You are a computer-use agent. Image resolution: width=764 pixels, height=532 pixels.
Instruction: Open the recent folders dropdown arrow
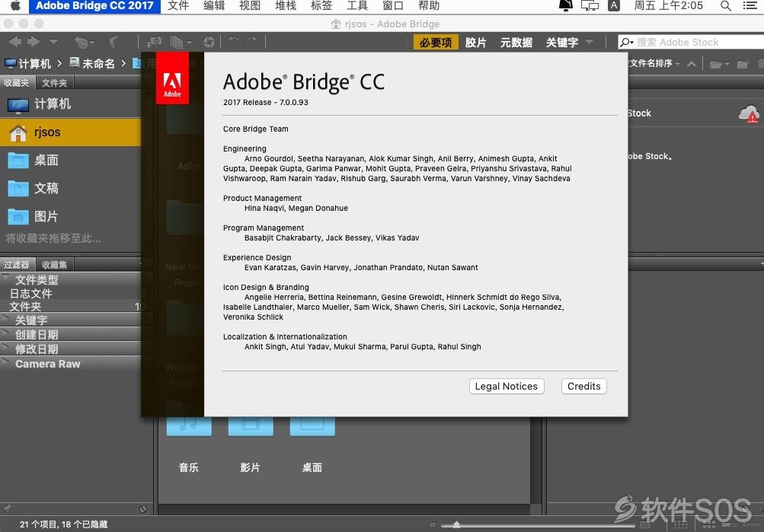[x=53, y=42]
